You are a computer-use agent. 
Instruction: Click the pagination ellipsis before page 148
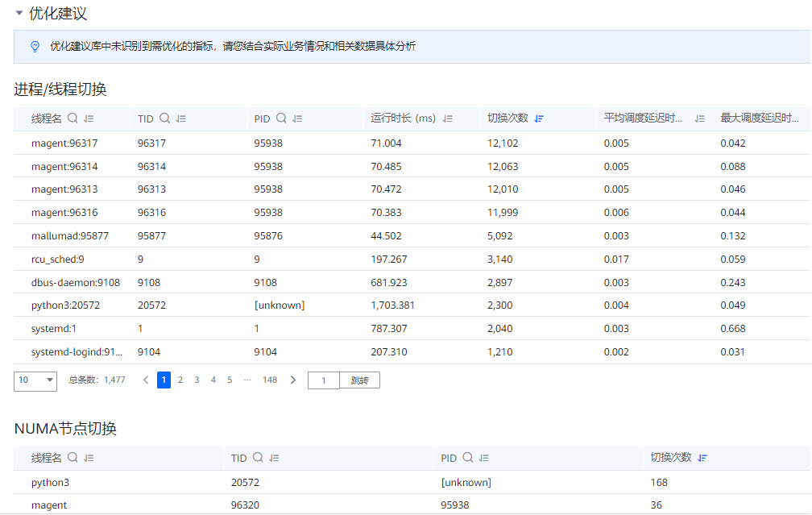[247, 380]
